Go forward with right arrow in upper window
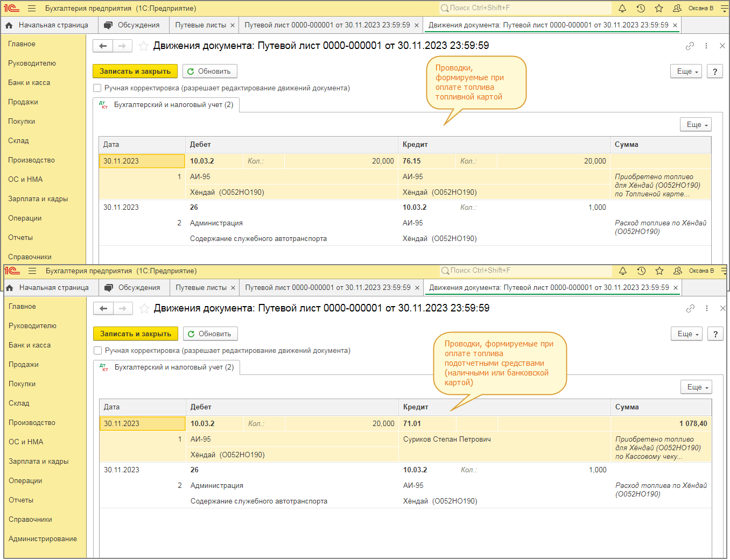730x560 pixels. [x=122, y=46]
